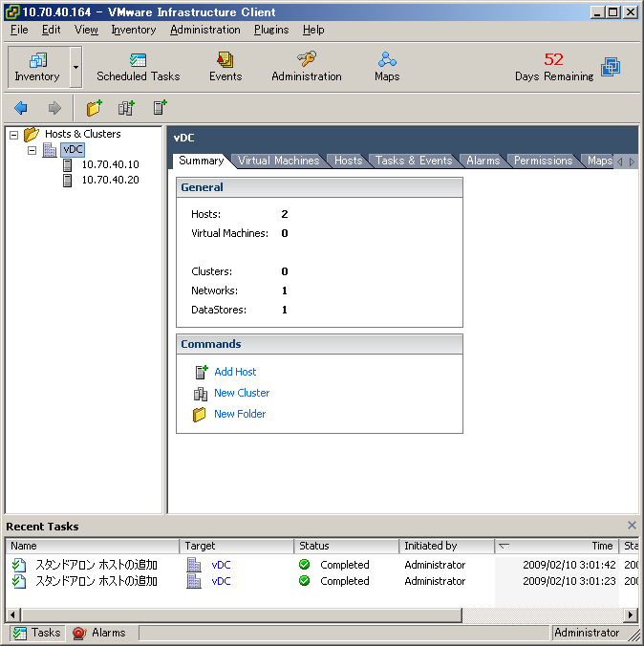Image resolution: width=644 pixels, height=646 pixels.
Task: Click the Add Host toolbar icon
Action: tap(160, 108)
